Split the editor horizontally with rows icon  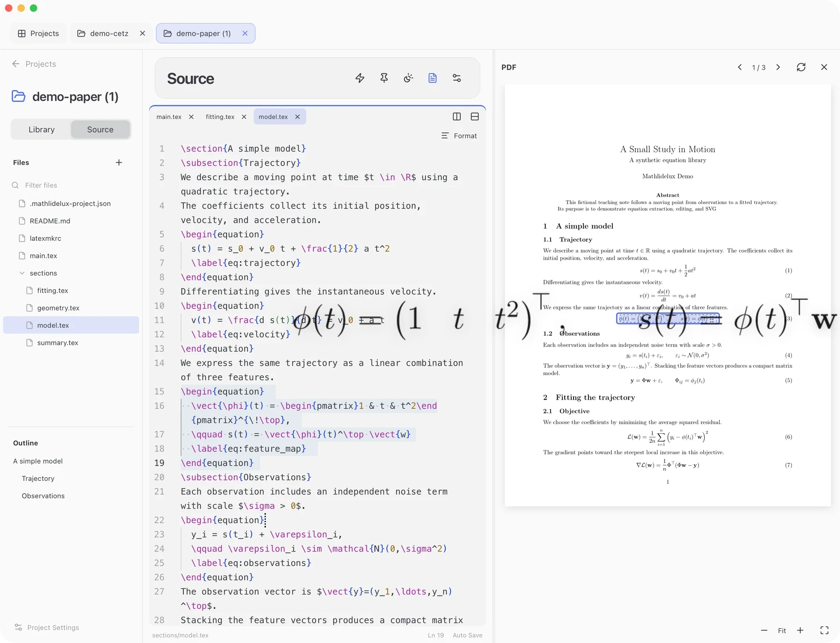pos(475,117)
